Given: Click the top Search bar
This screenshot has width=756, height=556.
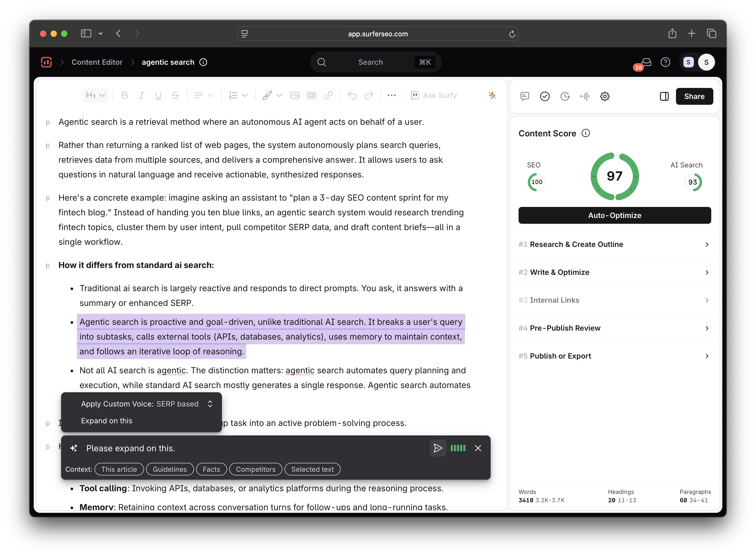Looking at the screenshot, I should 375,62.
